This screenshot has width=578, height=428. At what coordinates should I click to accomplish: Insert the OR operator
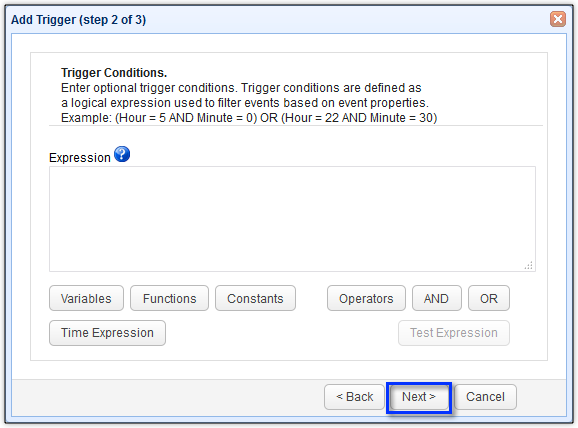click(489, 298)
